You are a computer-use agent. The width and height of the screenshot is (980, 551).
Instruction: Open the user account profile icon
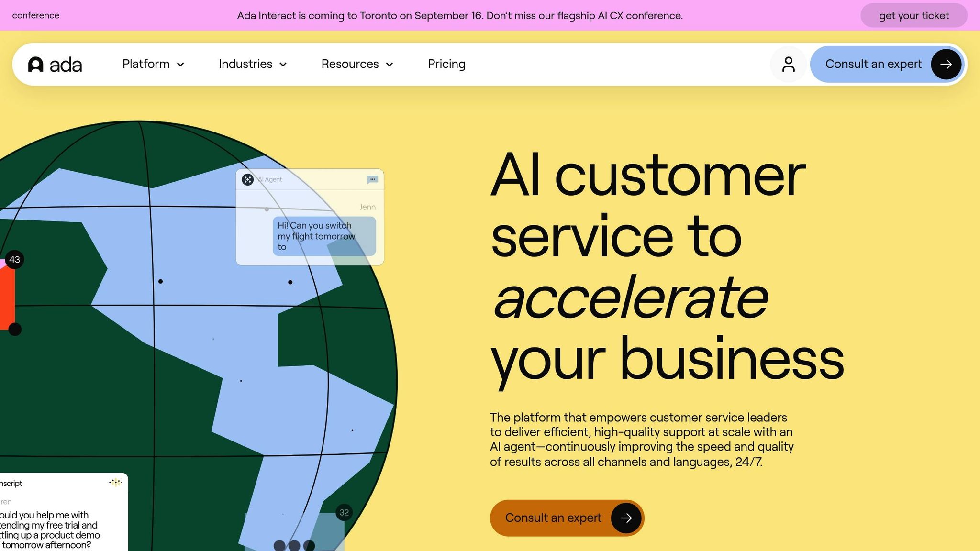[x=788, y=64]
